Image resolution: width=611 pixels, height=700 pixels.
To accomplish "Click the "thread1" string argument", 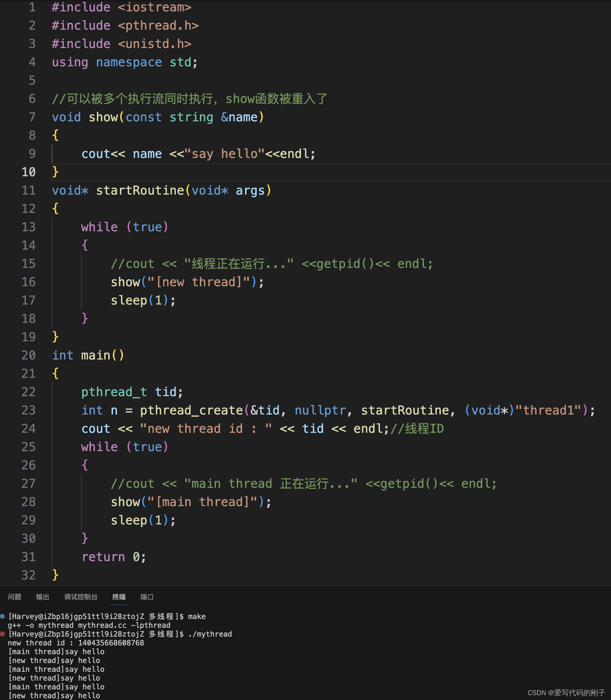I will pos(548,410).
